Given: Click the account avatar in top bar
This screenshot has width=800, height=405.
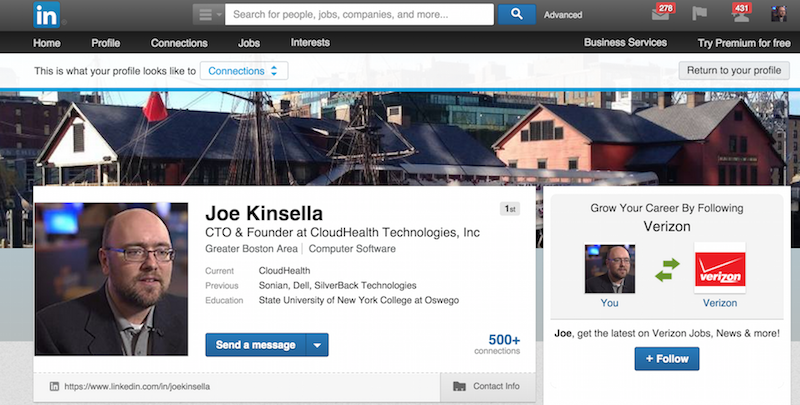Looking at the screenshot, I should point(779,14).
